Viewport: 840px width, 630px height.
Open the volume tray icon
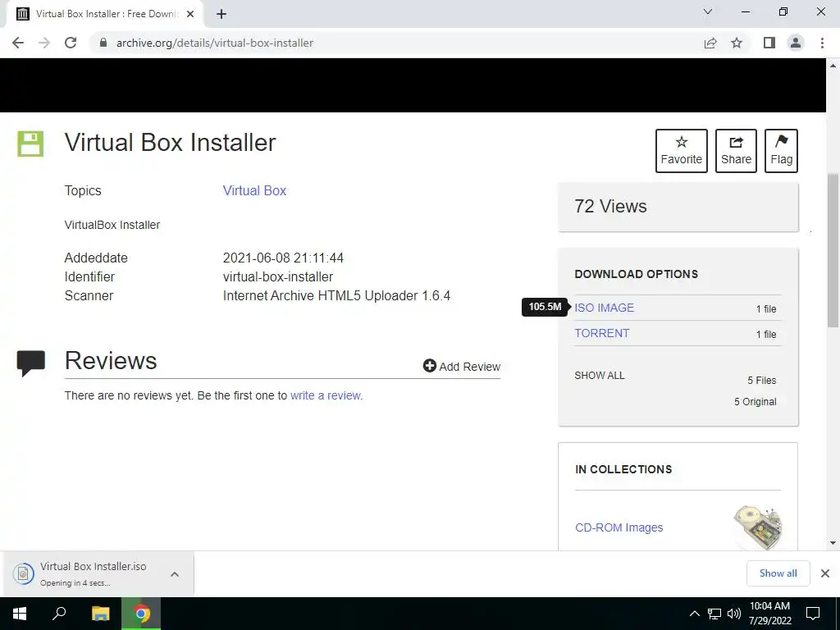pos(734,614)
